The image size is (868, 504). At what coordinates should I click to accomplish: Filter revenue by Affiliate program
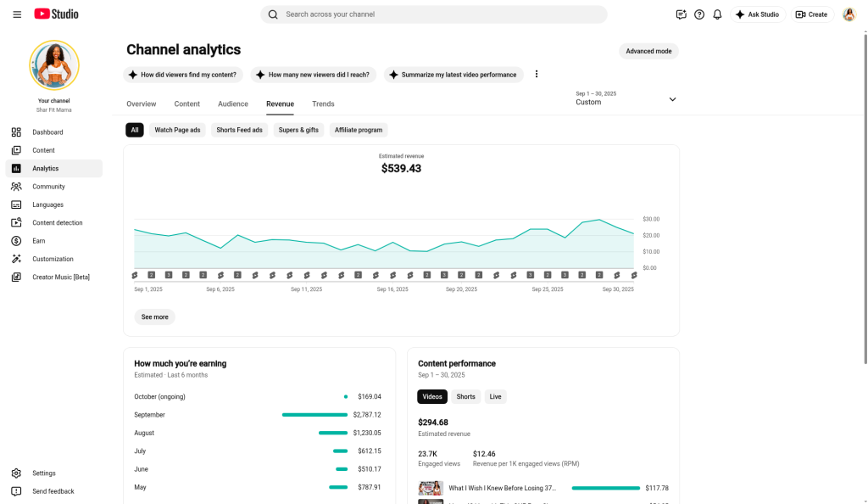tap(359, 130)
